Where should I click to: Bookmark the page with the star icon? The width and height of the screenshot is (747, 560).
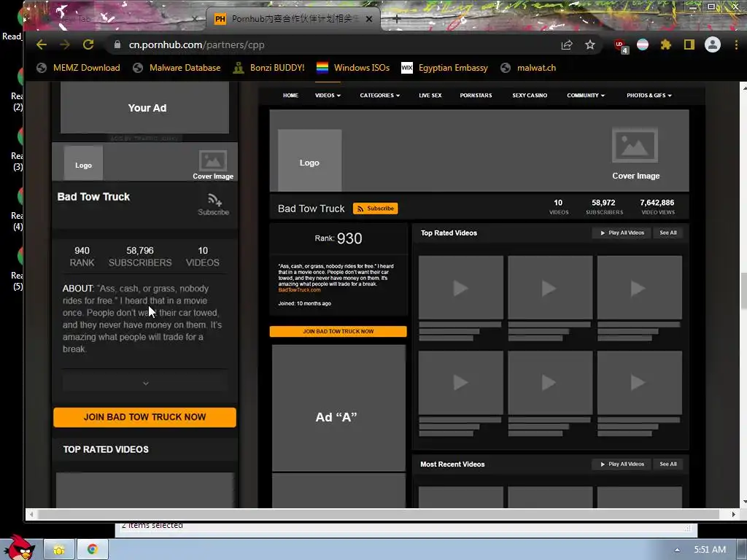pyautogui.click(x=590, y=44)
